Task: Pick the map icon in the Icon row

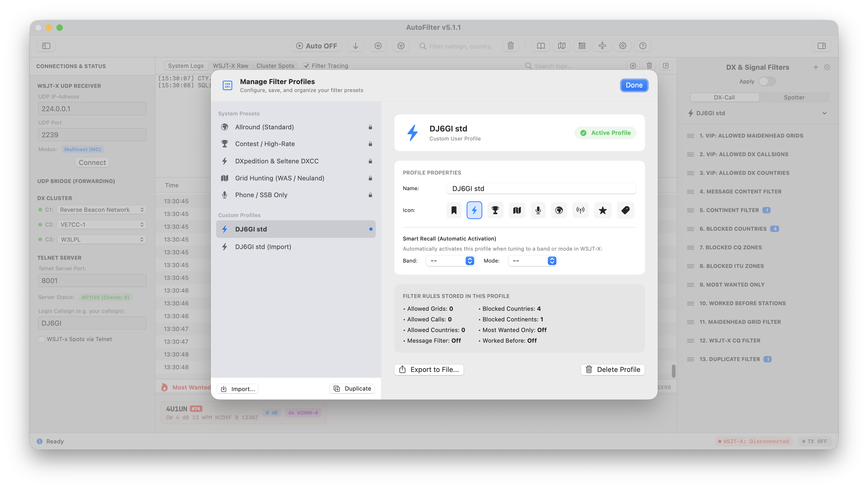Action: (x=517, y=210)
